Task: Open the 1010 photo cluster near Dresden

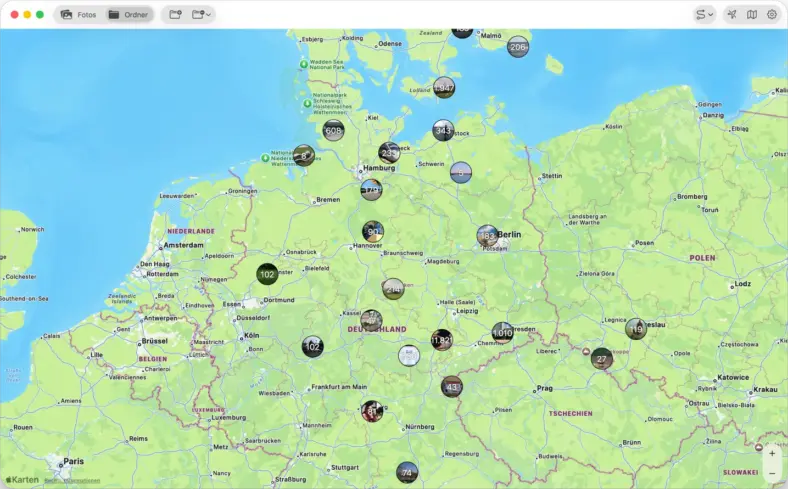Action: (x=502, y=333)
